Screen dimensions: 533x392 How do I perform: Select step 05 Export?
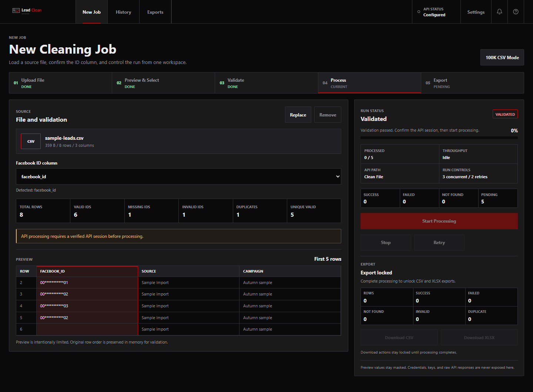(472, 83)
